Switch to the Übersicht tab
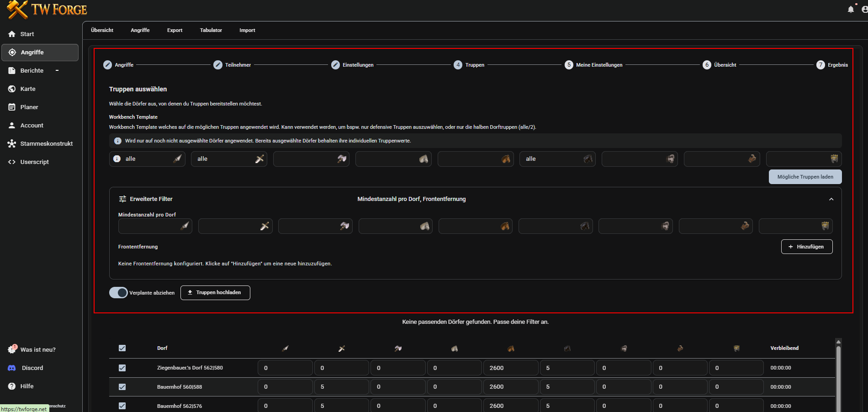868x412 pixels. [102, 30]
